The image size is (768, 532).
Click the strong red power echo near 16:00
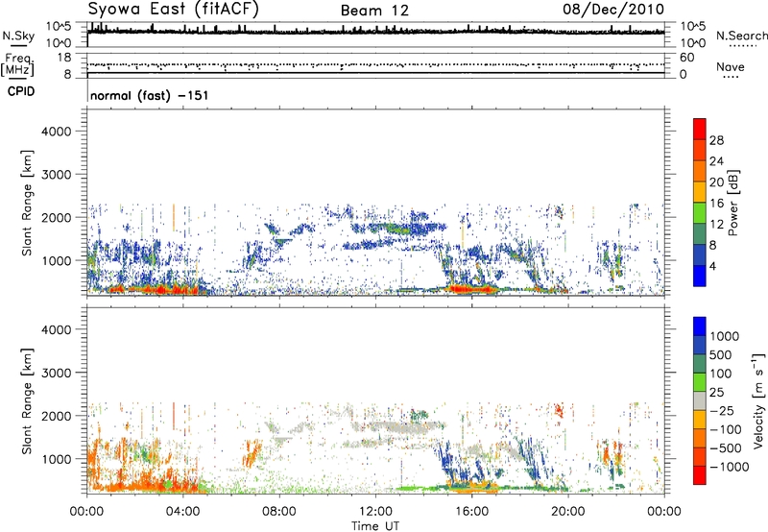point(470,288)
